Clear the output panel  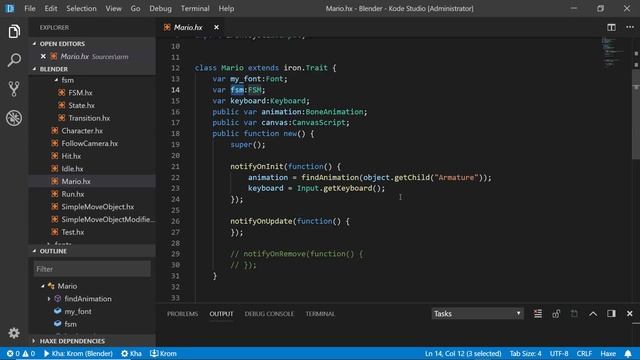[538, 313]
